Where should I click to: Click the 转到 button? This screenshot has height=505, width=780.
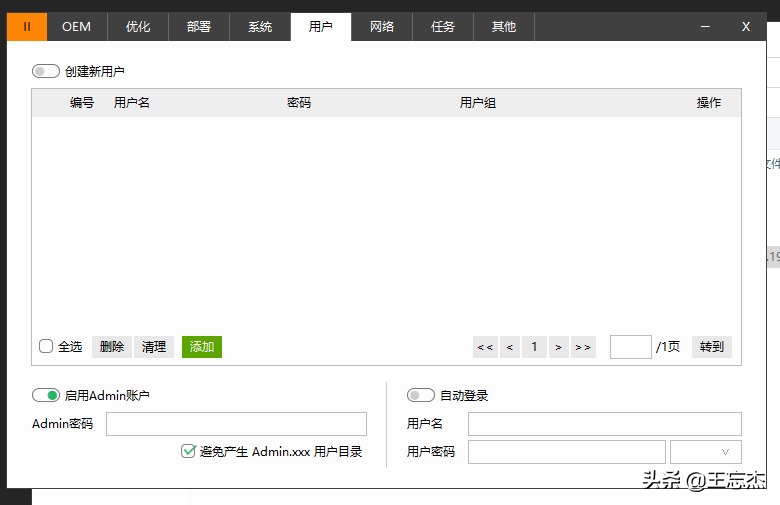pos(712,347)
